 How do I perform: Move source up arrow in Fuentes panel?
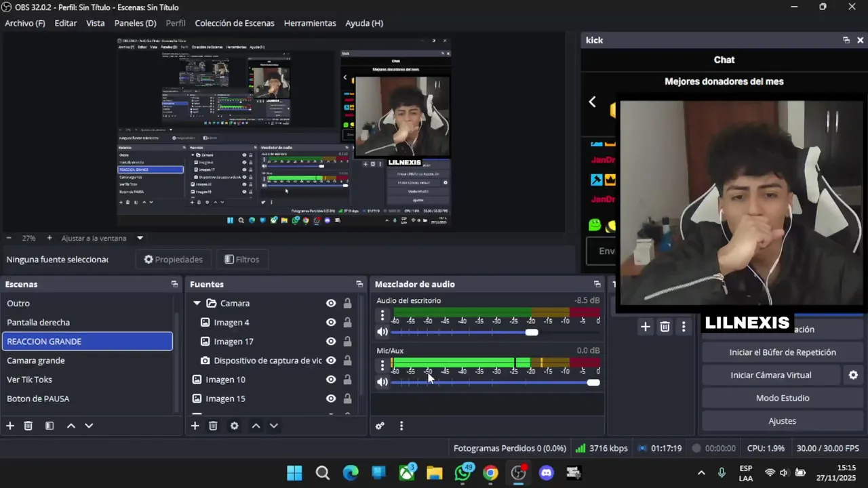(x=256, y=426)
